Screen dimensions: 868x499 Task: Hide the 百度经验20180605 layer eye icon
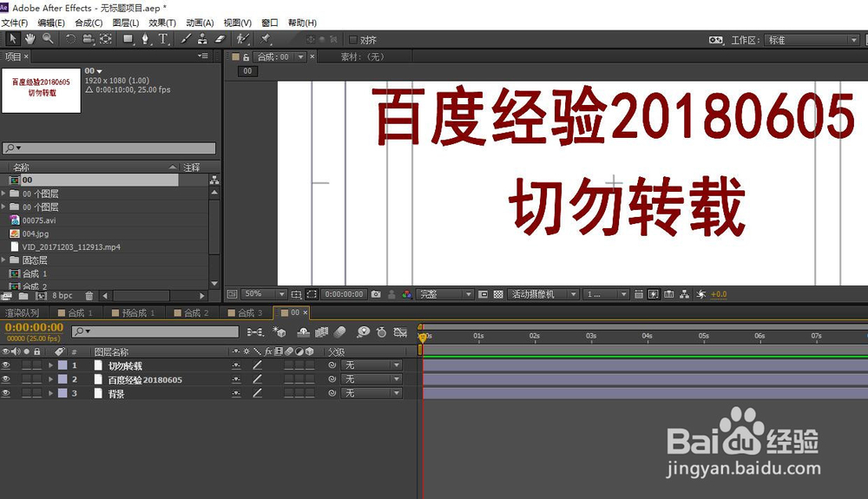pos(6,379)
